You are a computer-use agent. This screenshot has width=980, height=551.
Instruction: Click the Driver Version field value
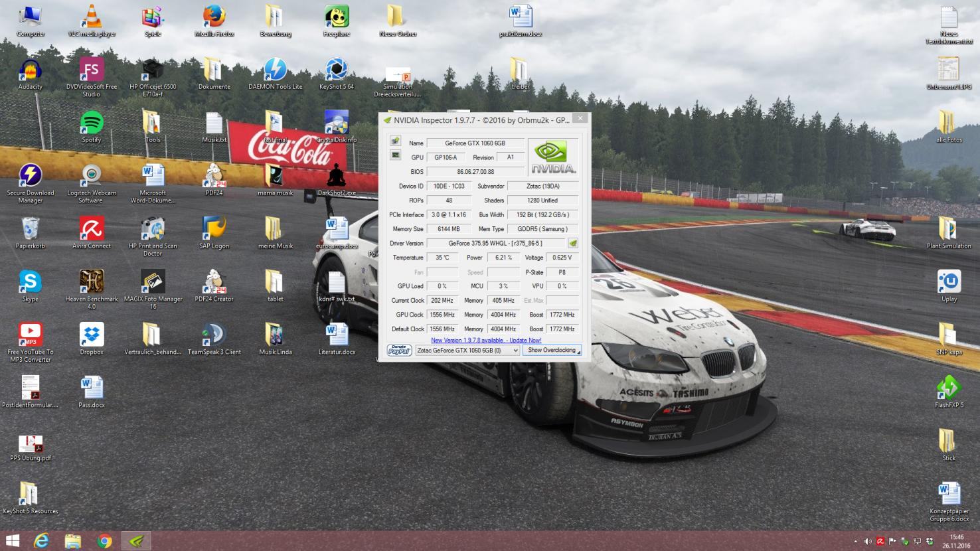[x=495, y=243]
